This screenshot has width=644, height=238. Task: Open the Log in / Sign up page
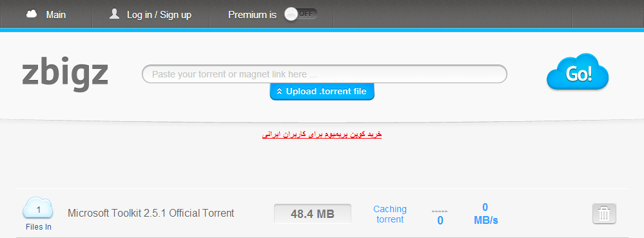coord(159,15)
